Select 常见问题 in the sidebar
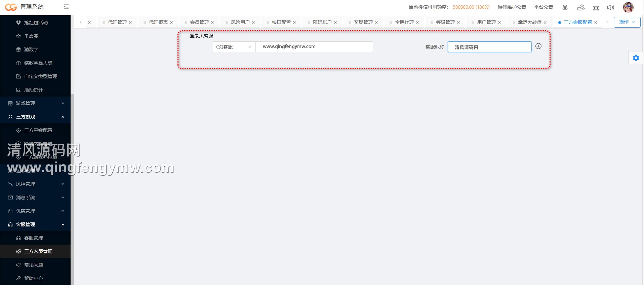644x285 pixels. click(x=34, y=265)
